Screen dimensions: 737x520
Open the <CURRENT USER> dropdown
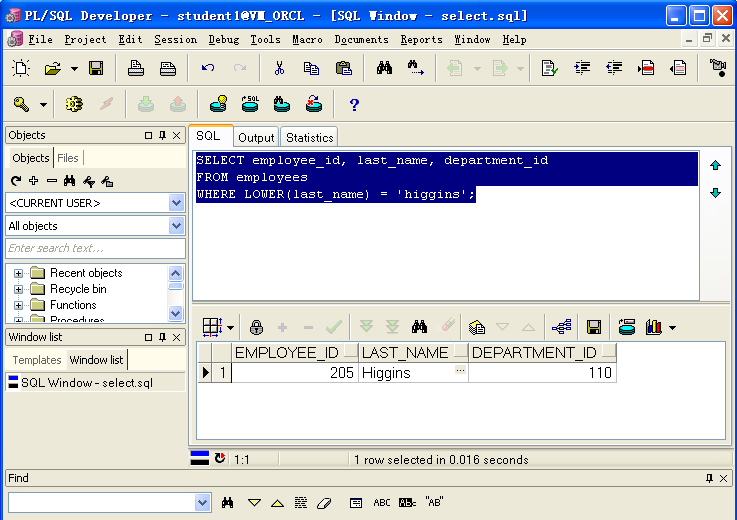click(176, 203)
